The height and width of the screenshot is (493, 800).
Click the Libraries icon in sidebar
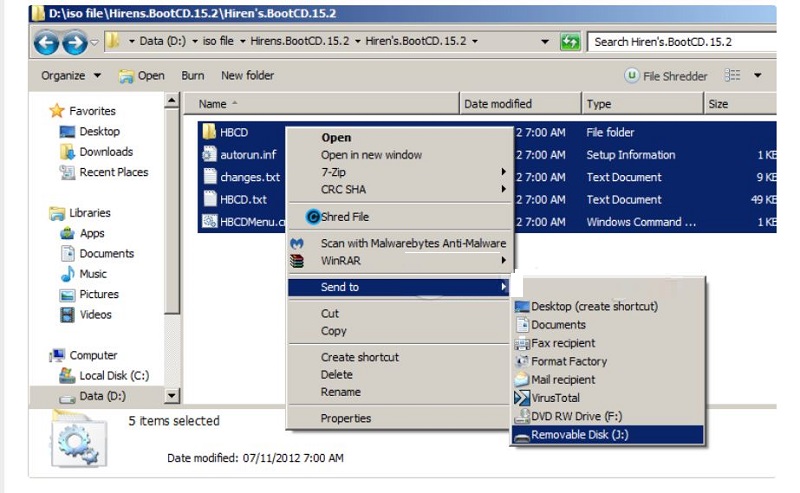pos(57,213)
